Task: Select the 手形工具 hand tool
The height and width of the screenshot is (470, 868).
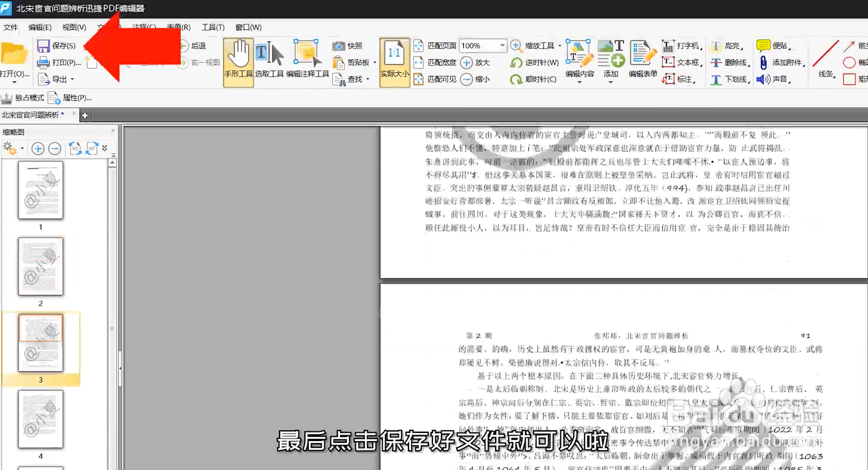Action: pyautogui.click(x=238, y=62)
